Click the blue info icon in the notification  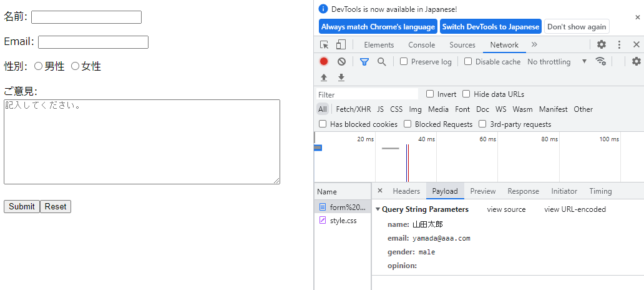click(324, 9)
